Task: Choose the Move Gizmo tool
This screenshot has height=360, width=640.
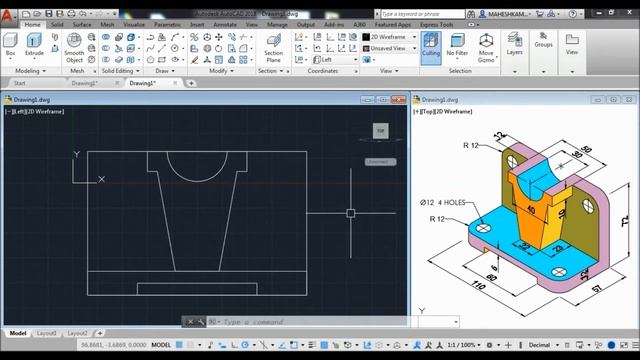Action: coord(486,48)
